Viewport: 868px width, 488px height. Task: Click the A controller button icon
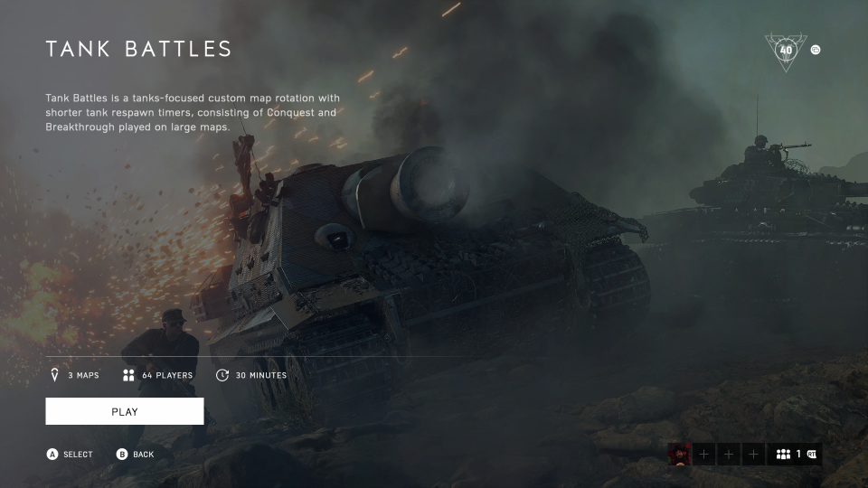coord(52,455)
